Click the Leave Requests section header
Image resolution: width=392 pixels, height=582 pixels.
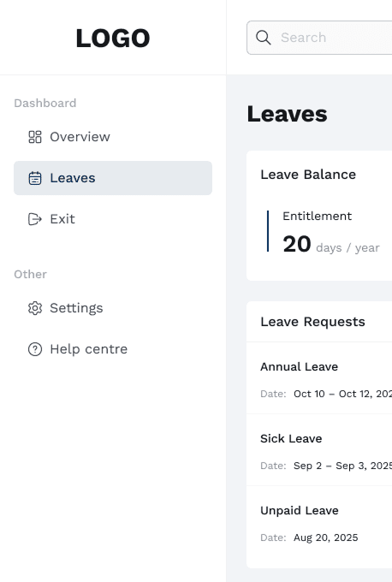312,322
